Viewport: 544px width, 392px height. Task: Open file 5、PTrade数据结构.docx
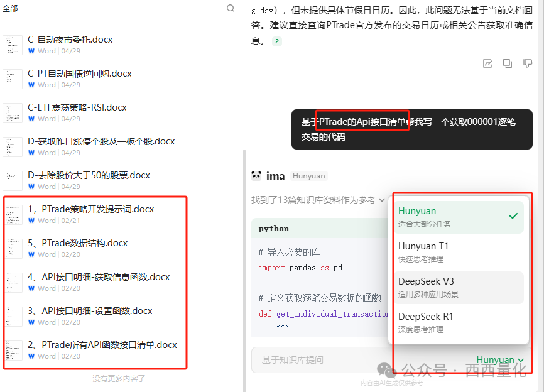pyautogui.click(x=78, y=243)
